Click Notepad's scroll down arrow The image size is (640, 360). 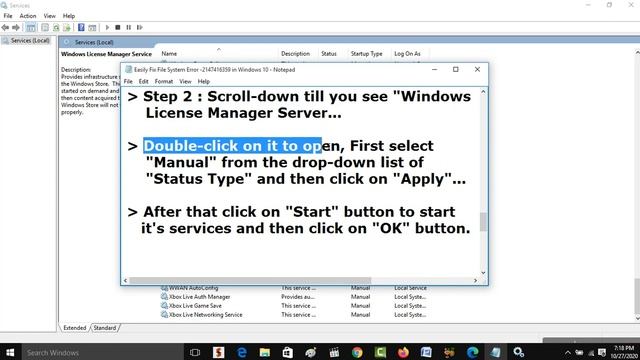pos(483,273)
